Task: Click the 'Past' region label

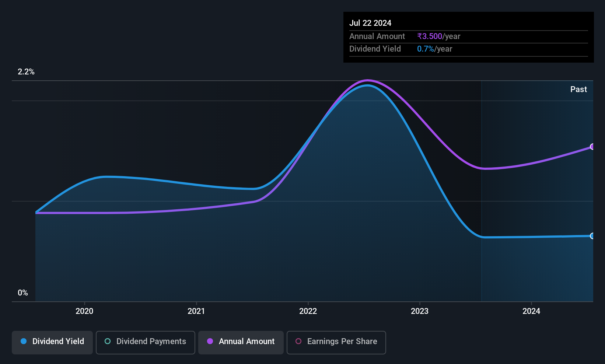Action: coord(578,90)
